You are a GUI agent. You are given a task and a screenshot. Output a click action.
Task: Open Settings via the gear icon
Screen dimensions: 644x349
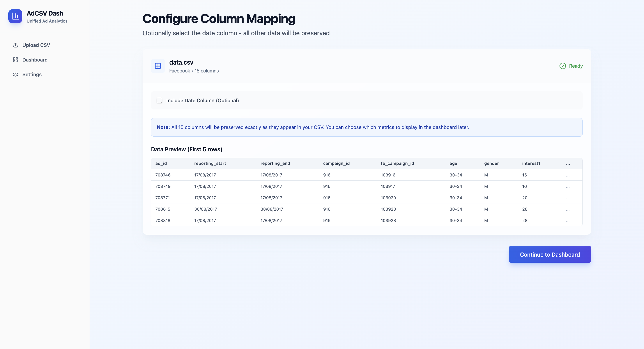(x=16, y=74)
